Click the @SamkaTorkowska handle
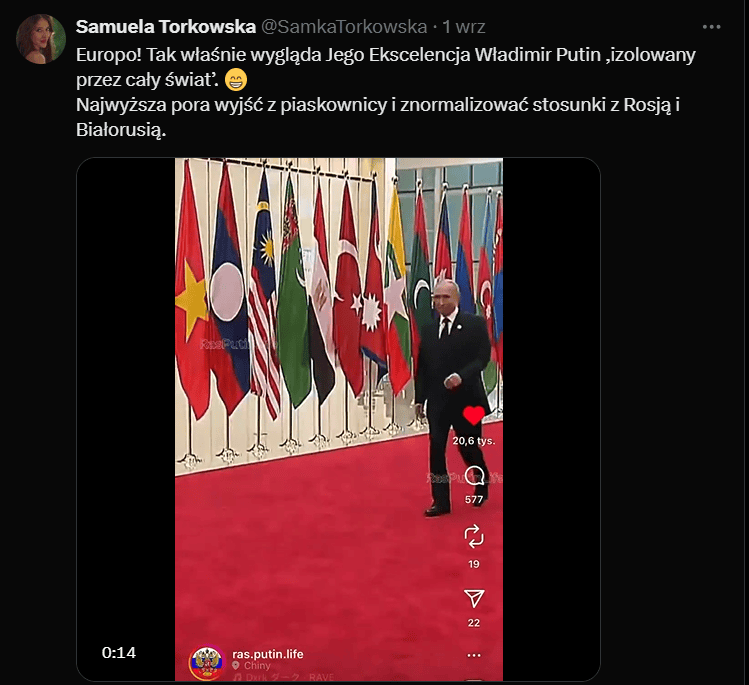The image size is (749, 685). [344, 27]
